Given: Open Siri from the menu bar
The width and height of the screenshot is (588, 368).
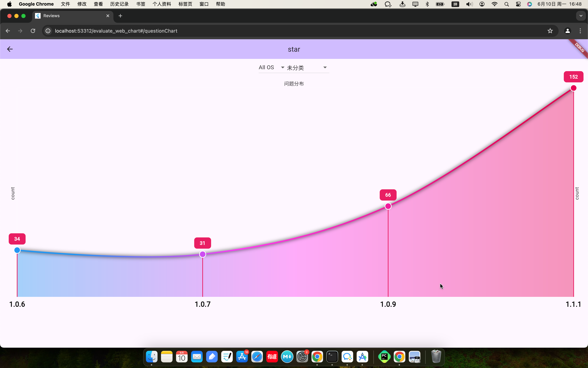Looking at the screenshot, I should (x=529, y=4).
